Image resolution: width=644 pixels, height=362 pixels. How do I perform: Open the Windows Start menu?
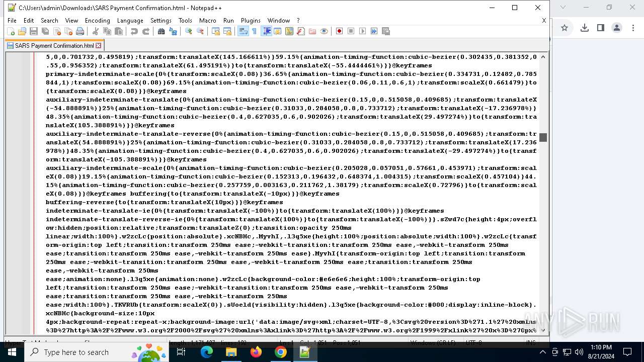[12, 352]
